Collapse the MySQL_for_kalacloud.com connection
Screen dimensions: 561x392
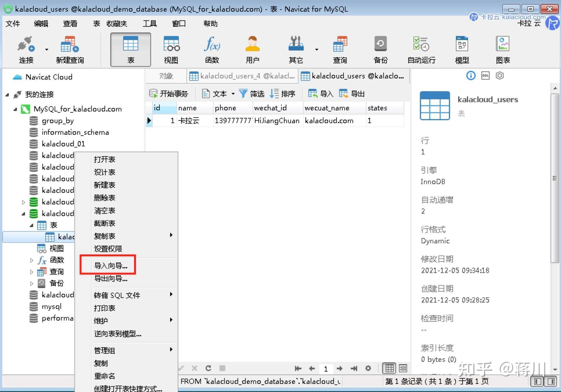click(x=15, y=109)
